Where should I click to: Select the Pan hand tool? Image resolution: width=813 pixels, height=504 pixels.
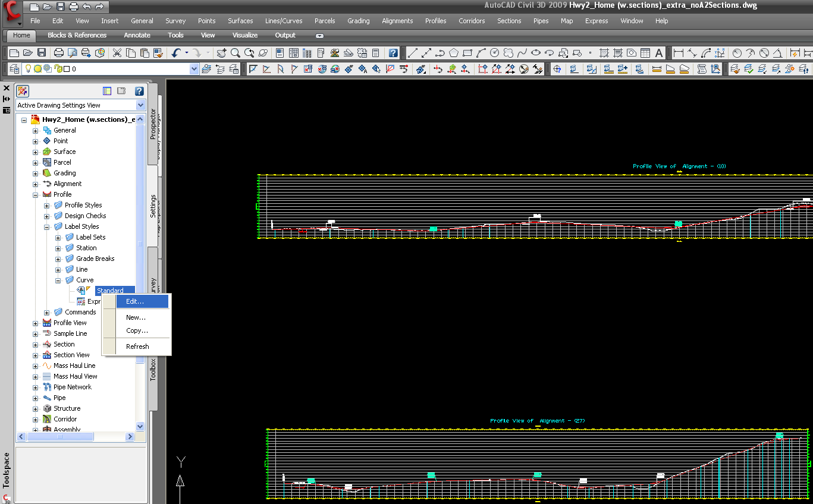pos(221,53)
